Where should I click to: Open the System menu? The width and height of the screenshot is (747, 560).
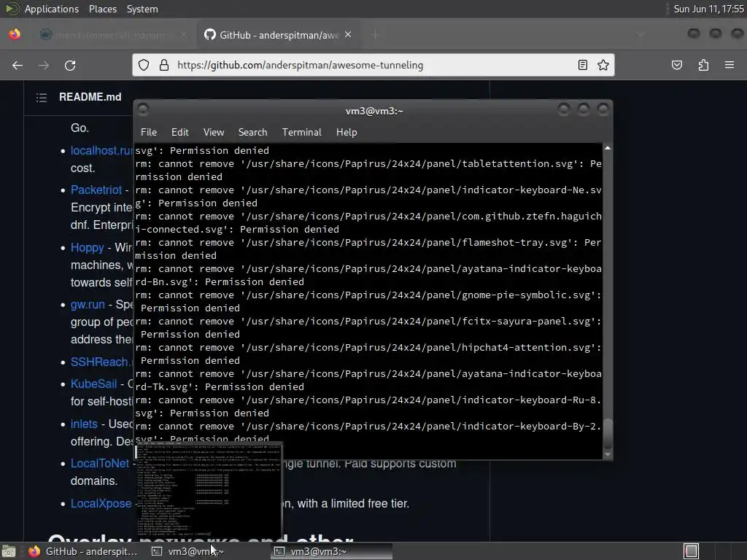[x=142, y=9]
